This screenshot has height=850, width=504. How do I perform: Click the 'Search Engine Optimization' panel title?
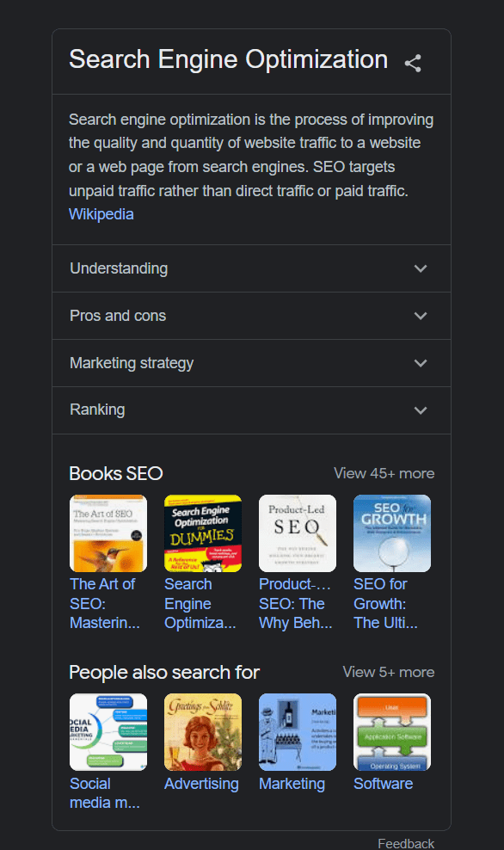click(228, 59)
